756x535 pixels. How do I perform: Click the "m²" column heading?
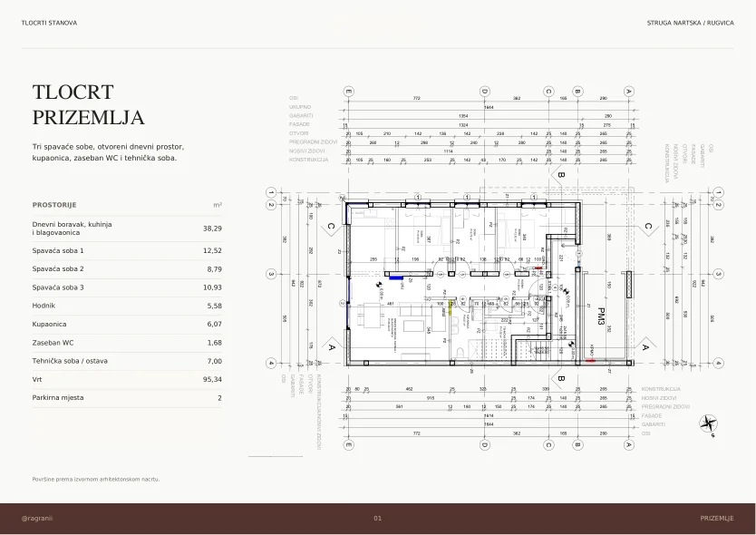[x=218, y=205]
